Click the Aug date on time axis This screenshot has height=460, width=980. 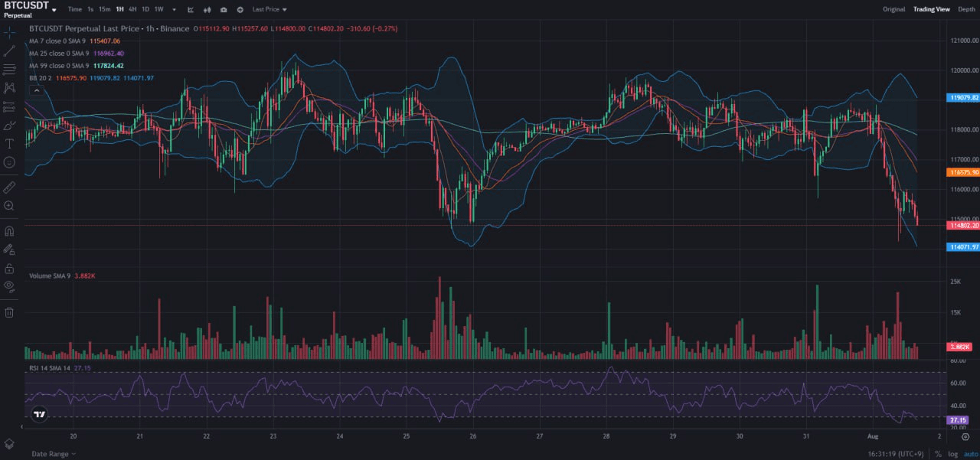pyautogui.click(x=873, y=436)
